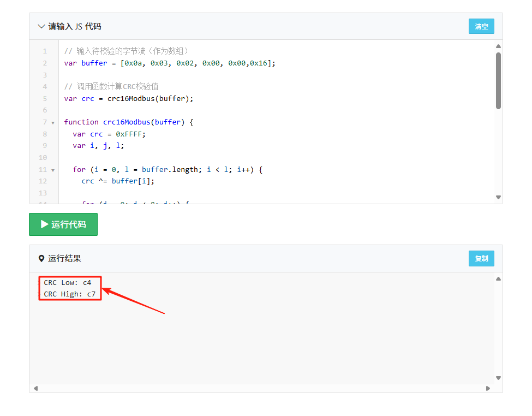
Task: Click the function crc16Modbus(buffer) line
Action: [129, 122]
